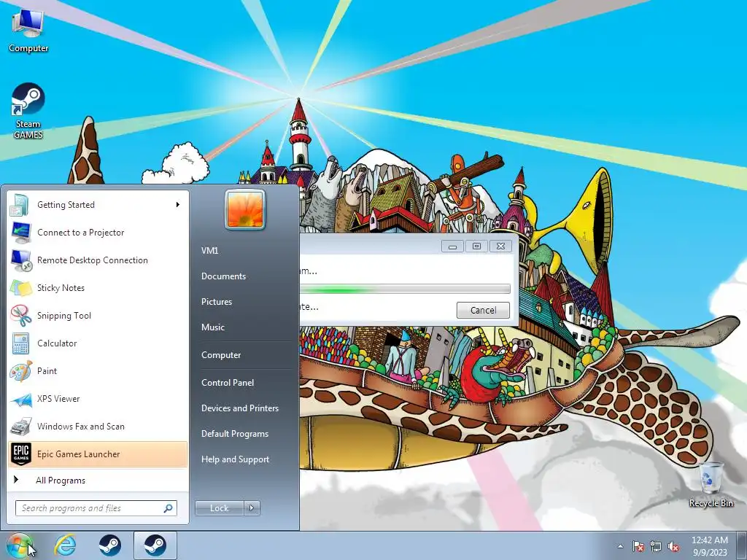Click the Snipping Tool label text
The height and width of the screenshot is (560, 747).
pos(64,316)
